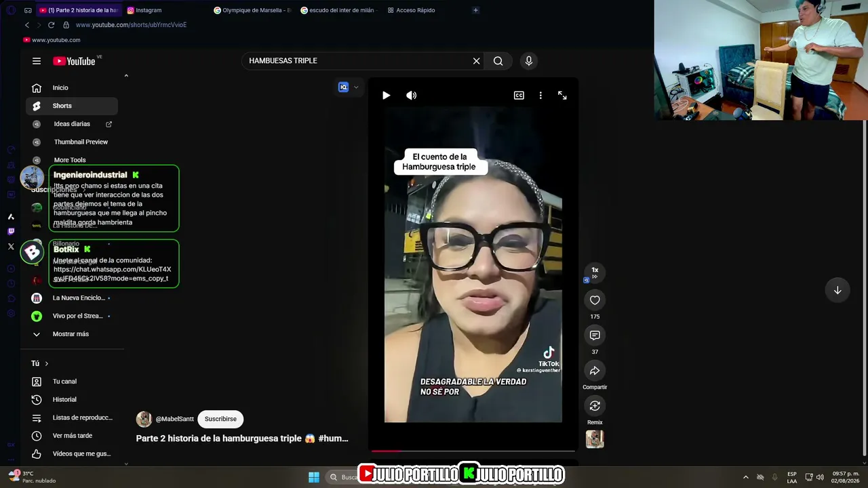Open the taskbar weather widget
The height and width of the screenshot is (488, 868).
tap(33, 477)
